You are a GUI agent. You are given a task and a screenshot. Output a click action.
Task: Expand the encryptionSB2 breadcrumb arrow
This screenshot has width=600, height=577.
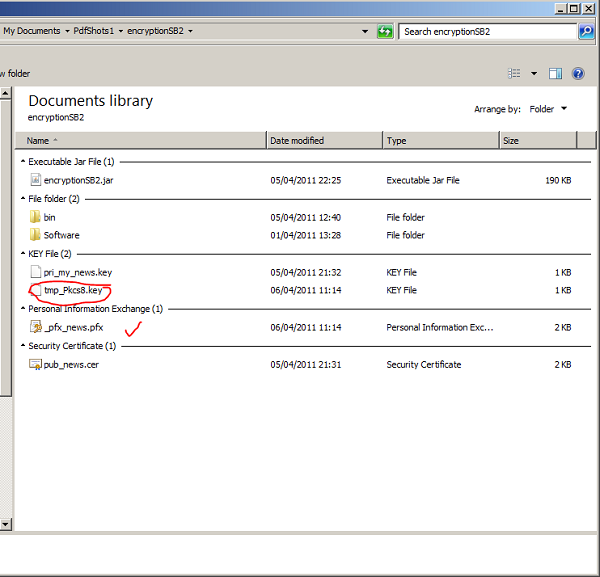point(190,31)
